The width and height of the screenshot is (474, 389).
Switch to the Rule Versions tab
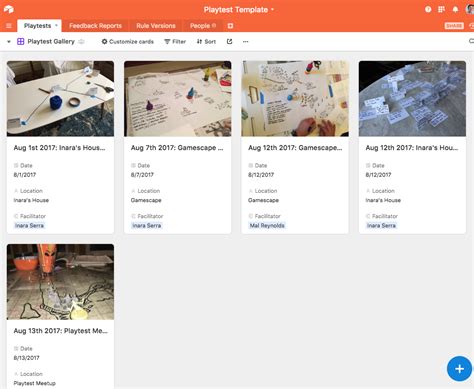[156, 26]
